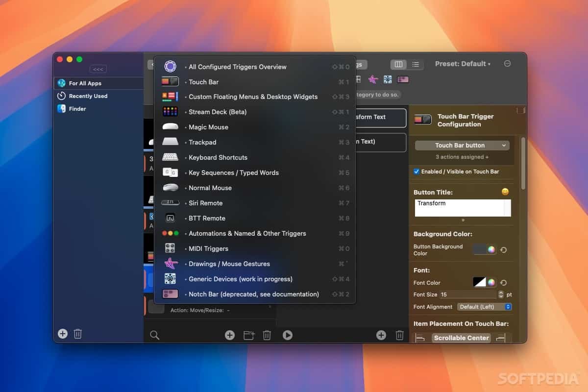Click the search magnifier icon
Screen dimensions: 588x392
(x=154, y=335)
